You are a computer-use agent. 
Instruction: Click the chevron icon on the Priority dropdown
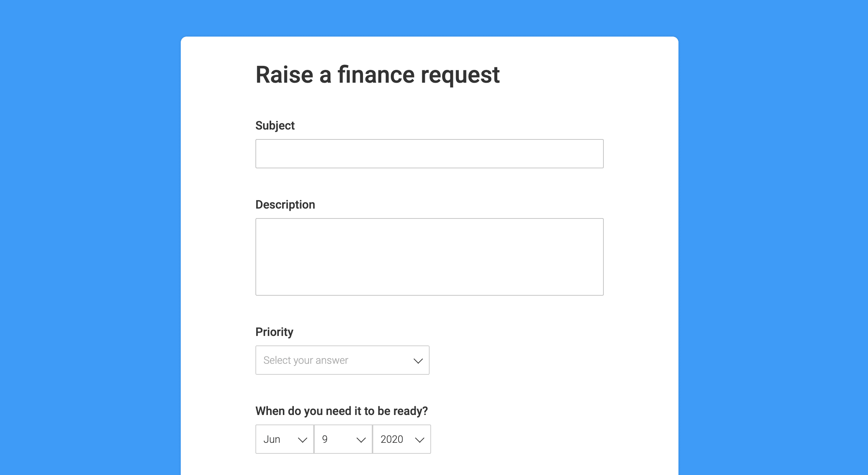(418, 360)
